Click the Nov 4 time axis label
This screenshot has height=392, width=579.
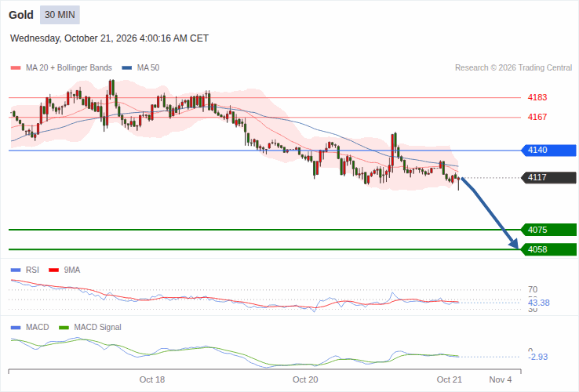click(501, 379)
